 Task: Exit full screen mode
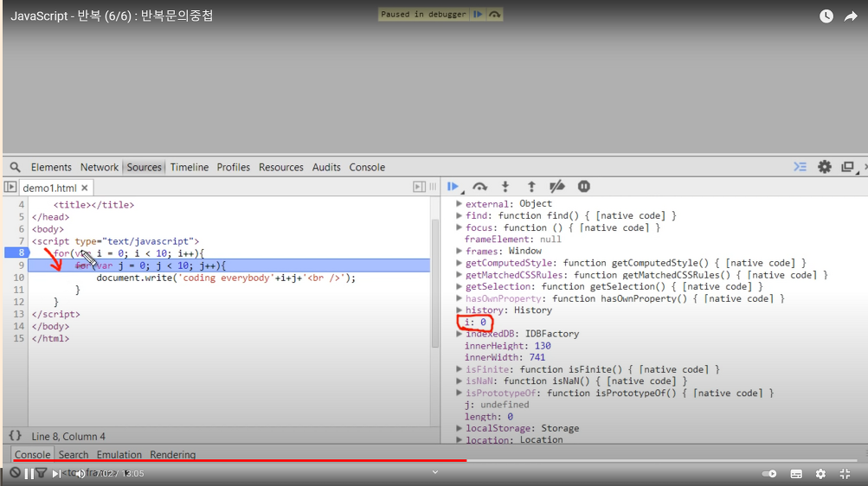pyautogui.click(x=845, y=474)
